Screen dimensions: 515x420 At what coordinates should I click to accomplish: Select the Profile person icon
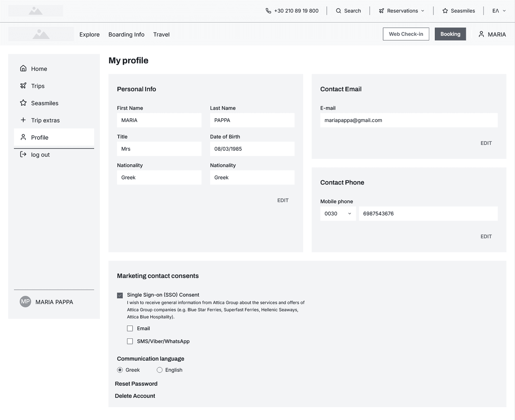23,137
